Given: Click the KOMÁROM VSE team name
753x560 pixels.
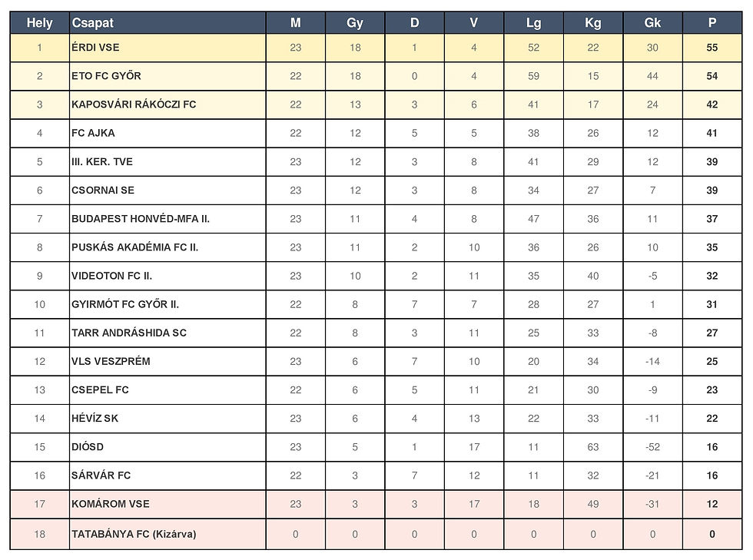Looking at the screenshot, I should point(111,504).
